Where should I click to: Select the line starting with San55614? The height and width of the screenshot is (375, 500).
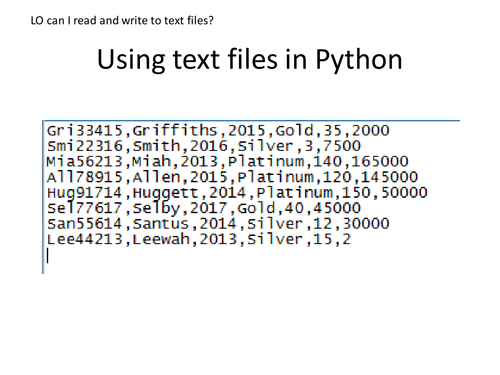click(218, 224)
